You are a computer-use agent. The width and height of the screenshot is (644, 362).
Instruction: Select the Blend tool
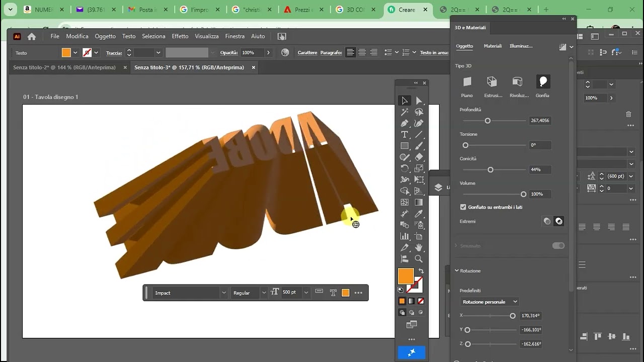click(405, 225)
